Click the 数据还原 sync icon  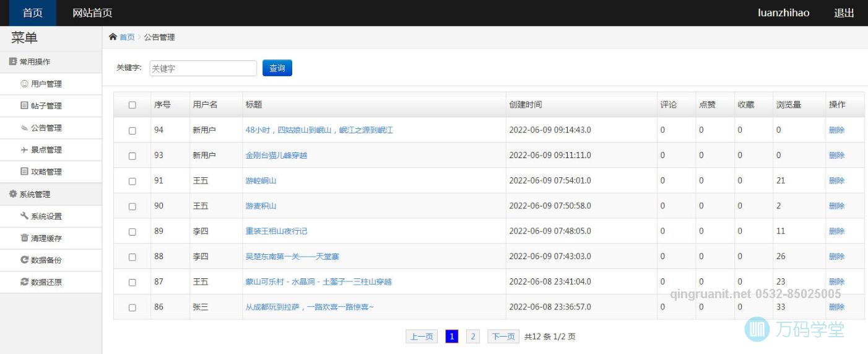tap(24, 281)
